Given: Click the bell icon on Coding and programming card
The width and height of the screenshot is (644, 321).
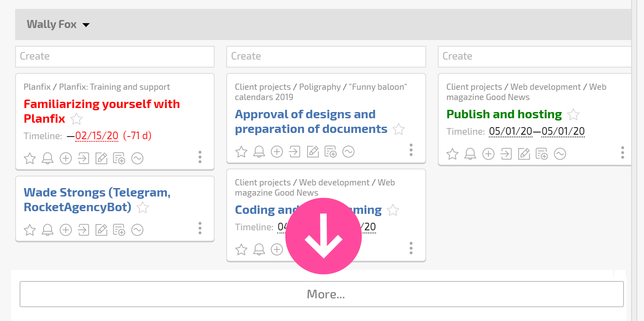Looking at the screenshot, I should [x=259, y=249].
